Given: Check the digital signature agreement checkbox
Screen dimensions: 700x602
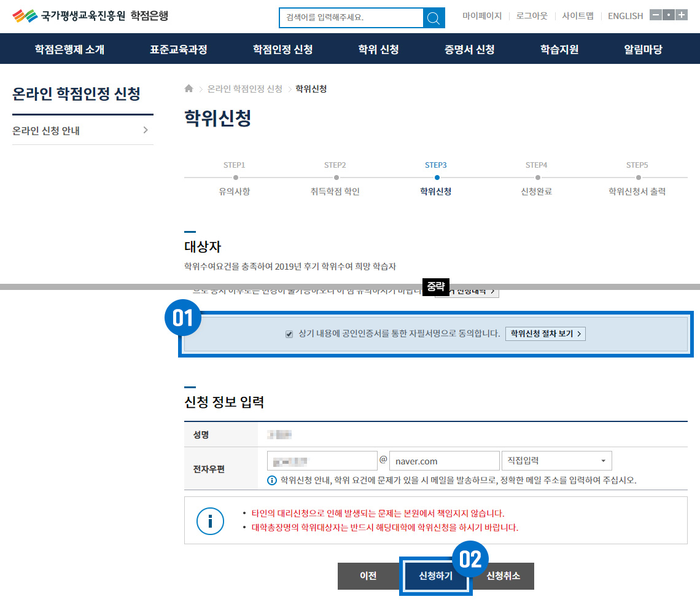Looking at the screenshot, I should coord(289,334).
